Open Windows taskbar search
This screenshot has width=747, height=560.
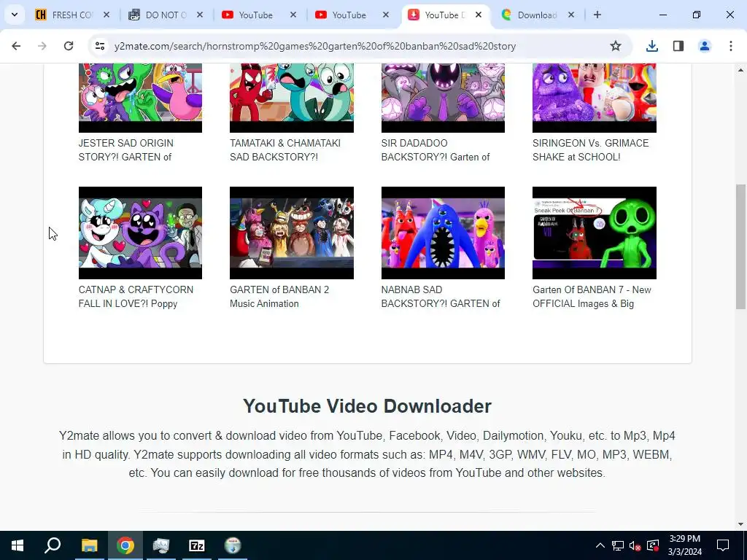point(53,545)
